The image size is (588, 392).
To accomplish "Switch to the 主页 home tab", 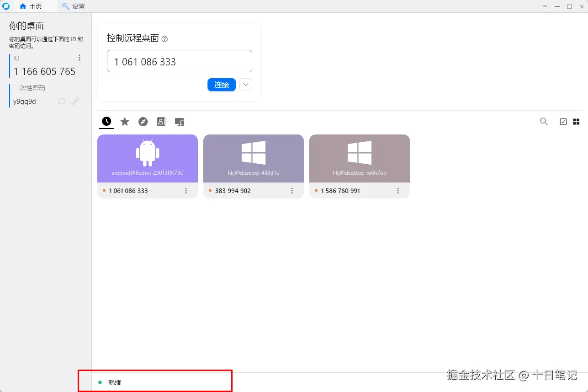I will click(31, 6).
